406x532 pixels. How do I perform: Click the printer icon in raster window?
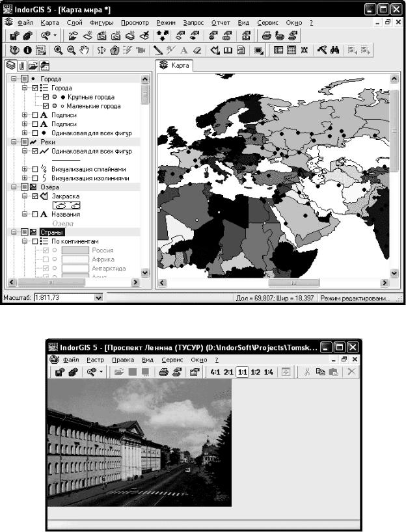[x=163, y=372]
